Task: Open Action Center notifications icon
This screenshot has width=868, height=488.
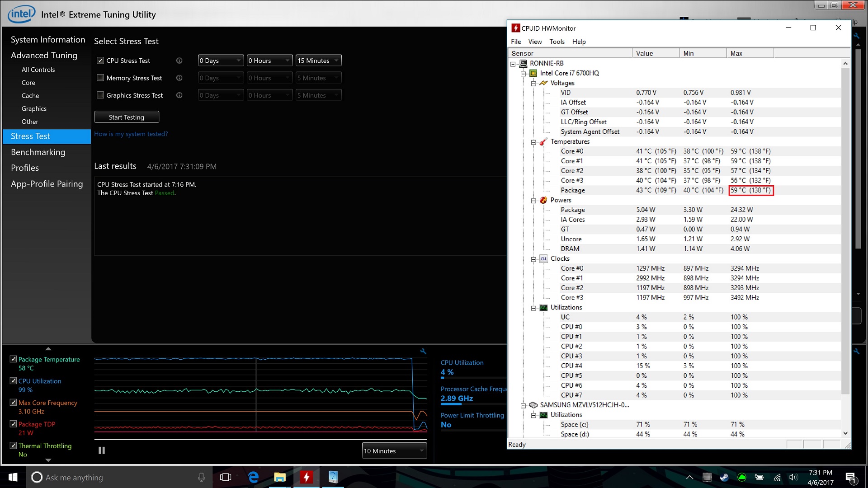Action: [x=850, y=478]
